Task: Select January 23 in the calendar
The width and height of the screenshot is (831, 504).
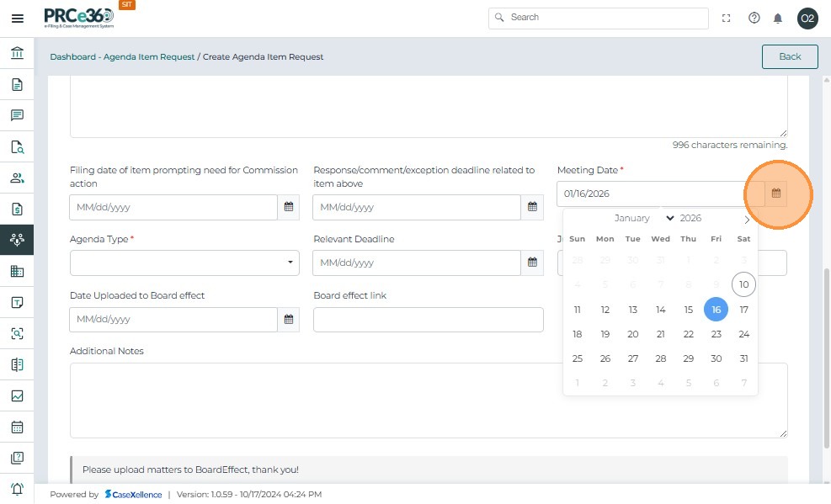Action: coord(716,334)
